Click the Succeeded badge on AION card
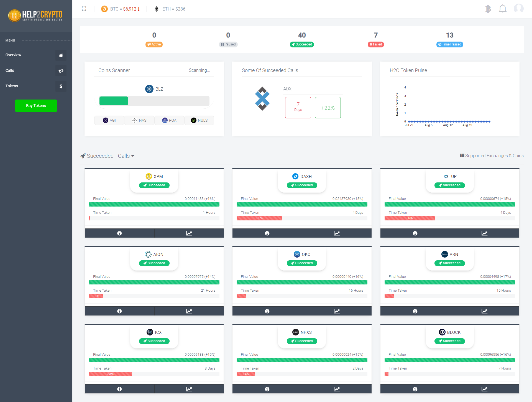This screenshot has width=532, height=402. [154, 263]
